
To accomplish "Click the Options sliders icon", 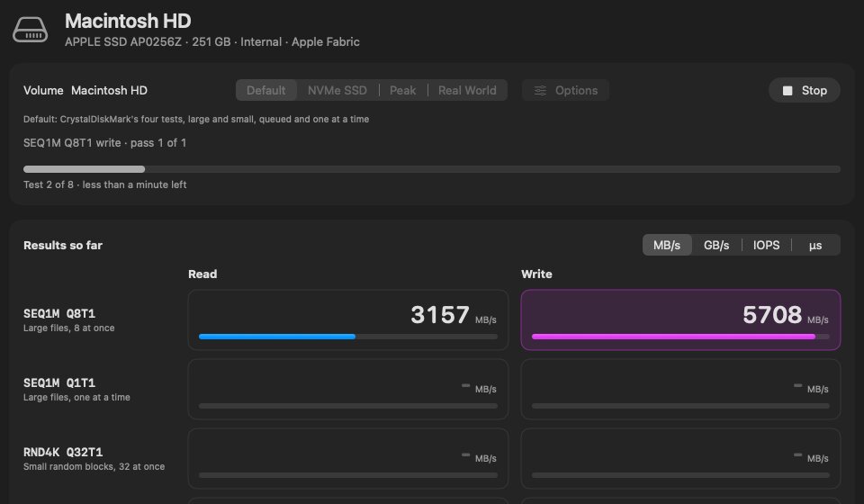I will [540, 90].
